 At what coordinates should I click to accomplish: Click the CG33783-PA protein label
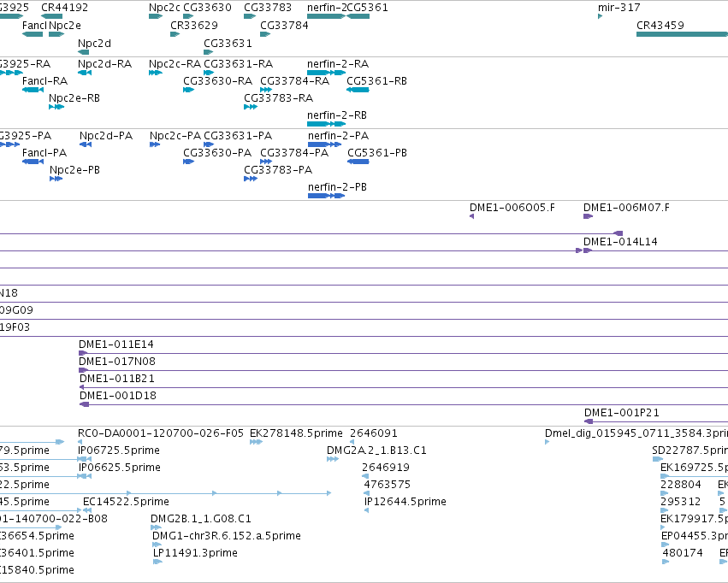point(278,170)
